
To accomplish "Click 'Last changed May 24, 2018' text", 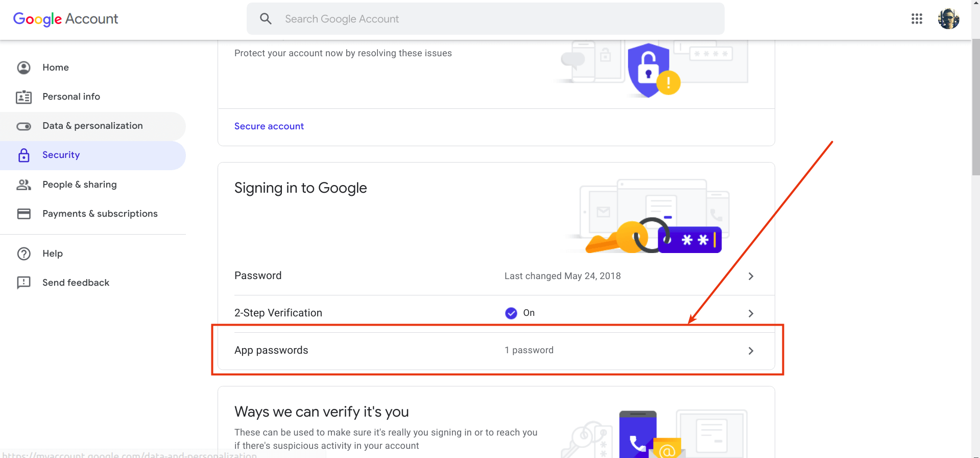I will pyautogui.click(x=563, y=276).
